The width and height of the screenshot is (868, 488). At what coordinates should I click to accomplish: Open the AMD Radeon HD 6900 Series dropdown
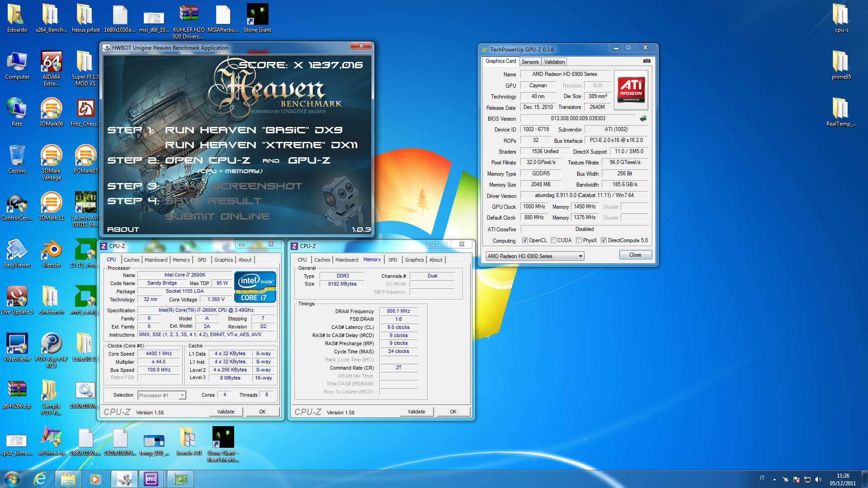pos(535,256)
